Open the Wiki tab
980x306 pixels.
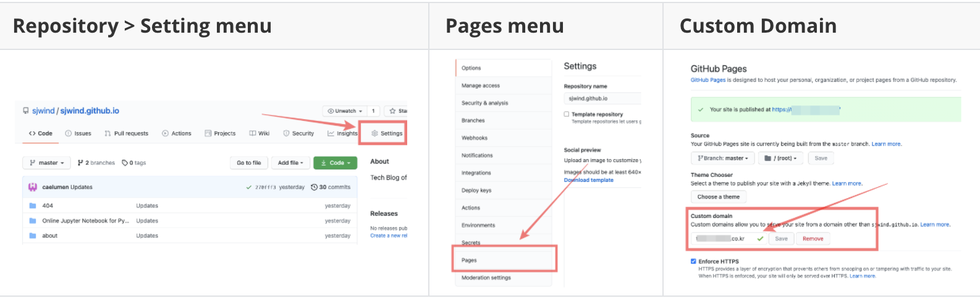point(260,133)
